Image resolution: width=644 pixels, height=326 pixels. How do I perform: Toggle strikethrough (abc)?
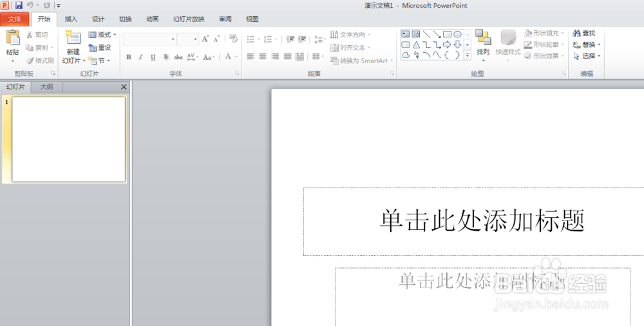[x=178, y=57]
